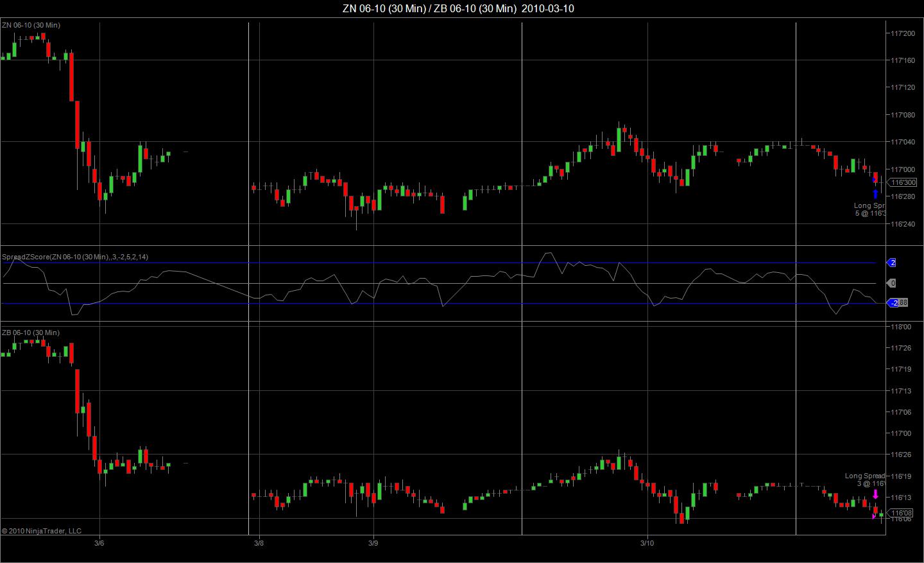Click the 116'280 price label on ZN axis
Image resolution: width=924 pixels, height=563 pixels.
[x=903, y=196]
